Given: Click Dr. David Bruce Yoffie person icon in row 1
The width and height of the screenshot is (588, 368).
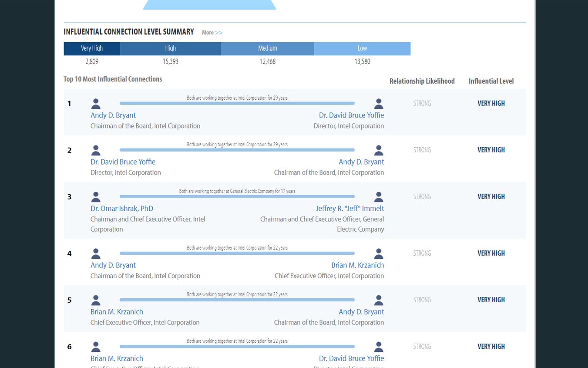Looking at the screenshot, I should 379,104.
